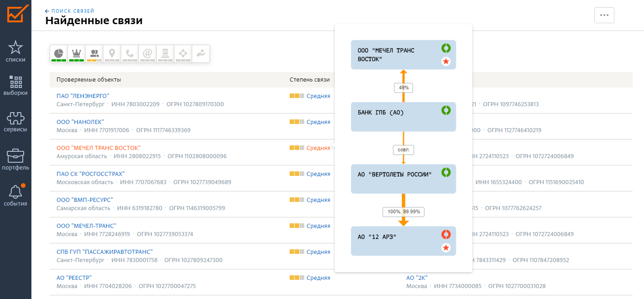Click the Найденные связи page heading
The image size is (644, 299).
point(94,21)
